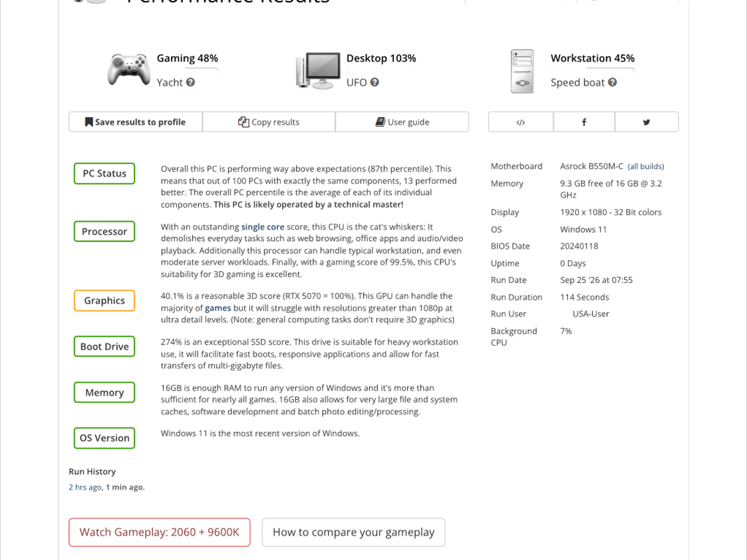Viewport: 747px width, 560px height.
Task: Save results to profile
Action: [x=135, y=122]
